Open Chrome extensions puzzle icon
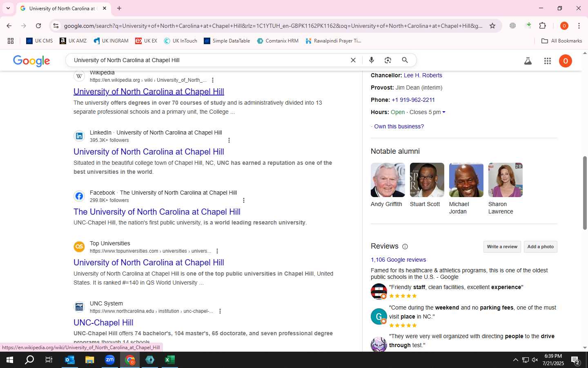 tap(543, 26)
